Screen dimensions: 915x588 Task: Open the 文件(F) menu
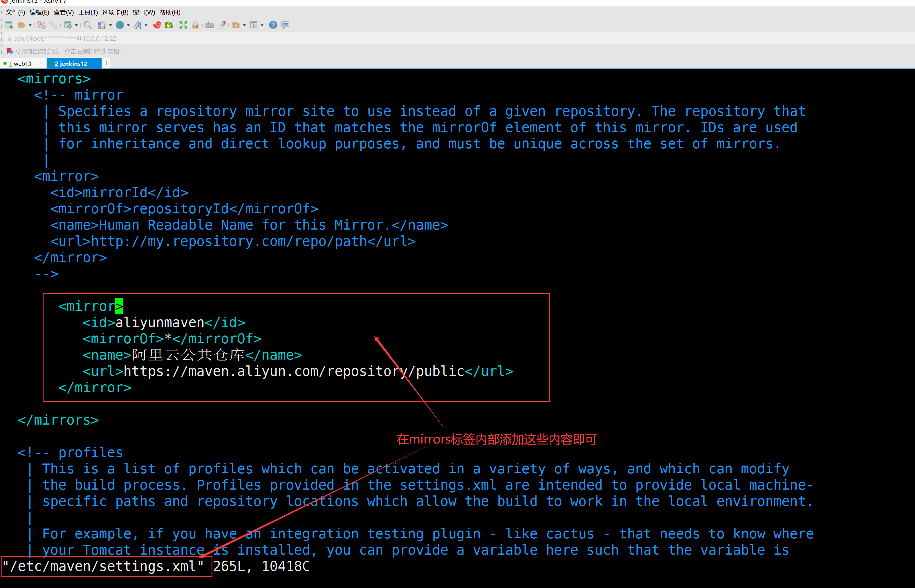(x=15, y=12)
